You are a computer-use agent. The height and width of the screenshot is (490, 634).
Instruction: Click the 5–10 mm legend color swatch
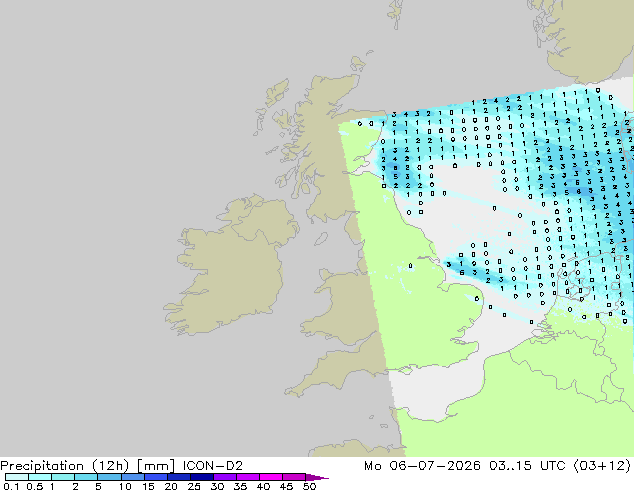[x=110, y=477]
